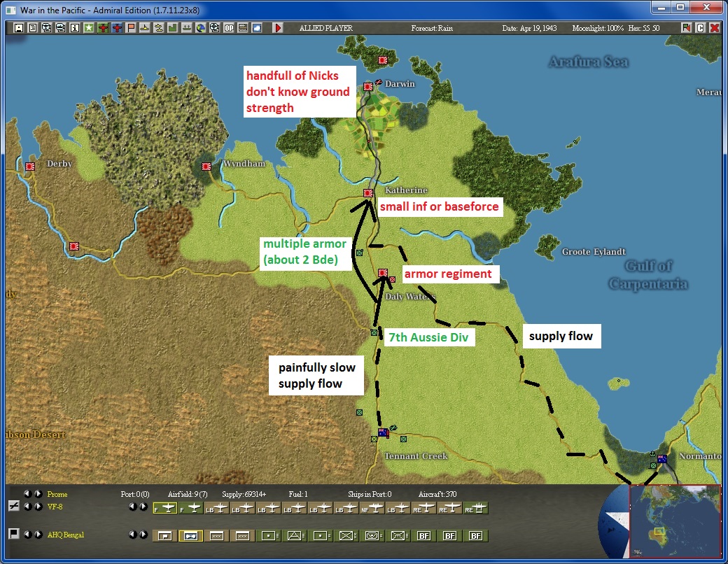The height and width of the screenshot is (564, 728).
Task: Open the document list icon beside save
Action: 32,28
